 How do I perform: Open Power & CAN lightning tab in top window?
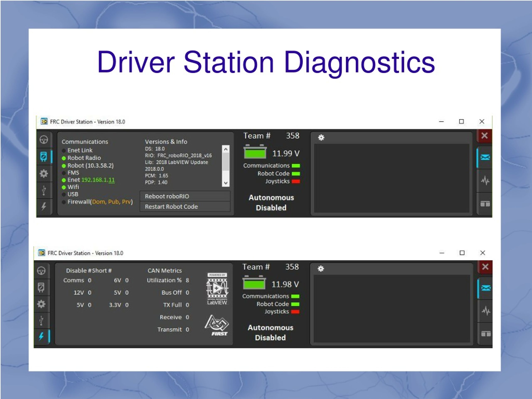[44, 206]
